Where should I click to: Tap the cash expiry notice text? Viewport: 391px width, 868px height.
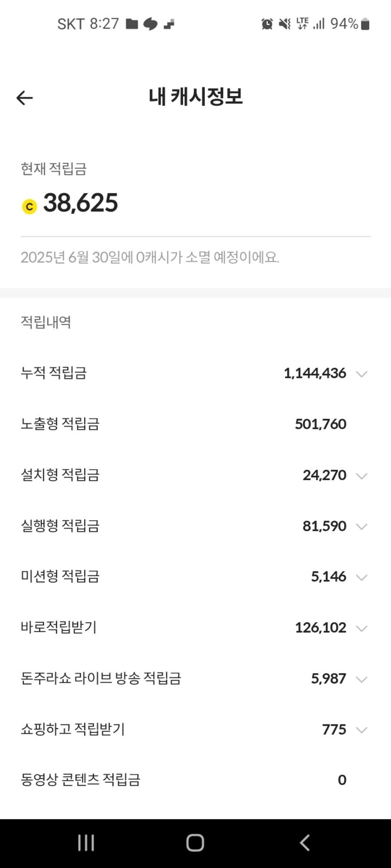coord(150,257)
